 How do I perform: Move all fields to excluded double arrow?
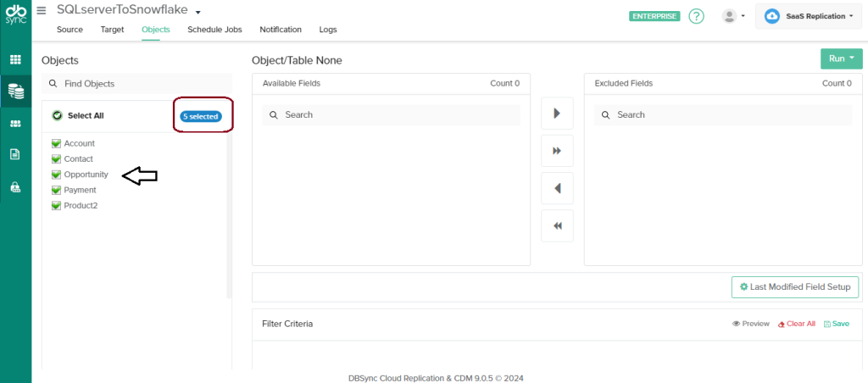[x=557, y=151]
